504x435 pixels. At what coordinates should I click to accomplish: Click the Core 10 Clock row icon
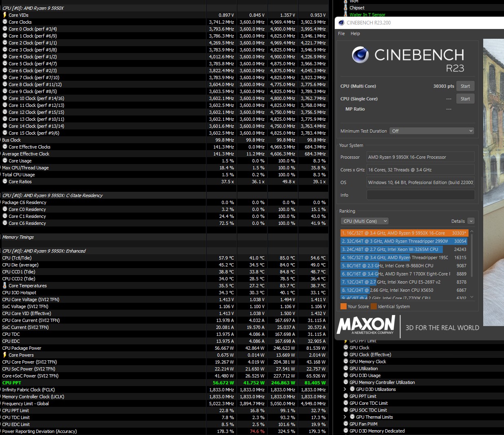(x=5, y=98)
